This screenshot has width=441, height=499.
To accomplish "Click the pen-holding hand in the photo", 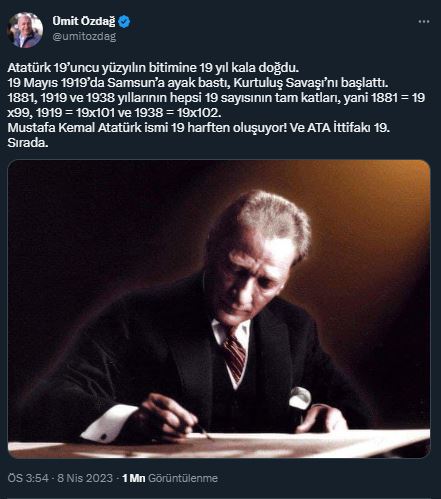I will pyautogui.click(x=168, y=417).
